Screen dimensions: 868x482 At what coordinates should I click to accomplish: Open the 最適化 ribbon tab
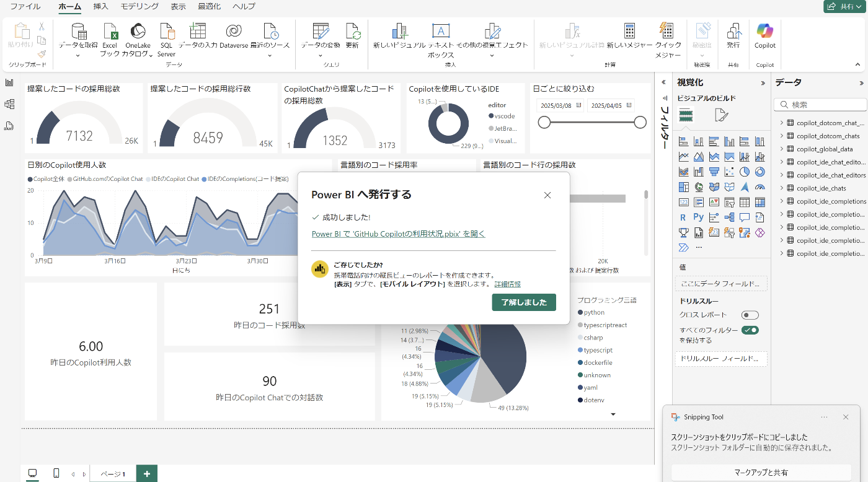pos(209,6)
